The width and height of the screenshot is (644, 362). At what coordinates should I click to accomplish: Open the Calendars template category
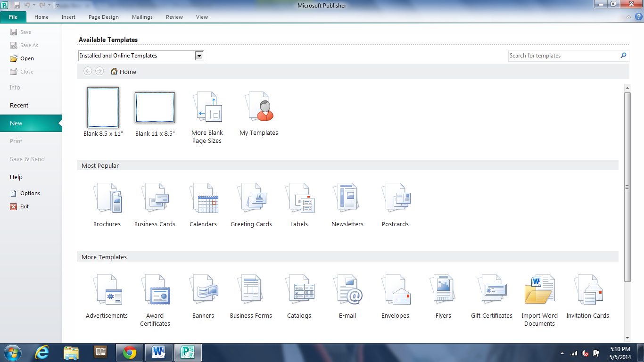(x=203, y=205)
